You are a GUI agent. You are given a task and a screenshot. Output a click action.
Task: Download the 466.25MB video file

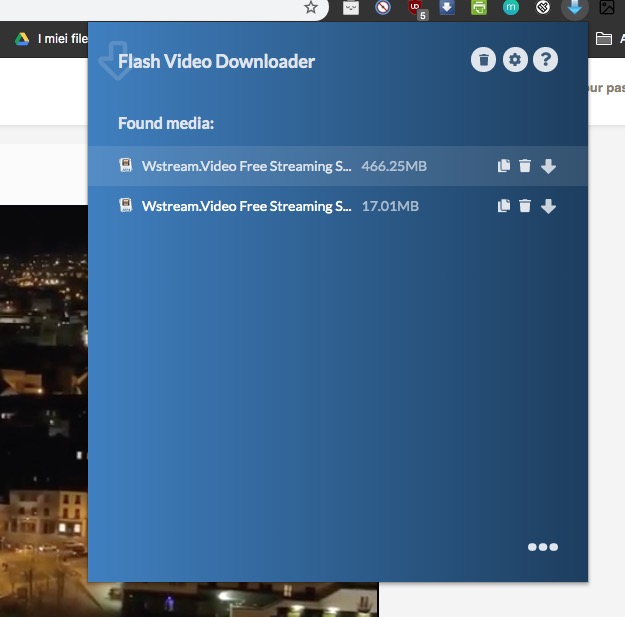tap(548, 166)
